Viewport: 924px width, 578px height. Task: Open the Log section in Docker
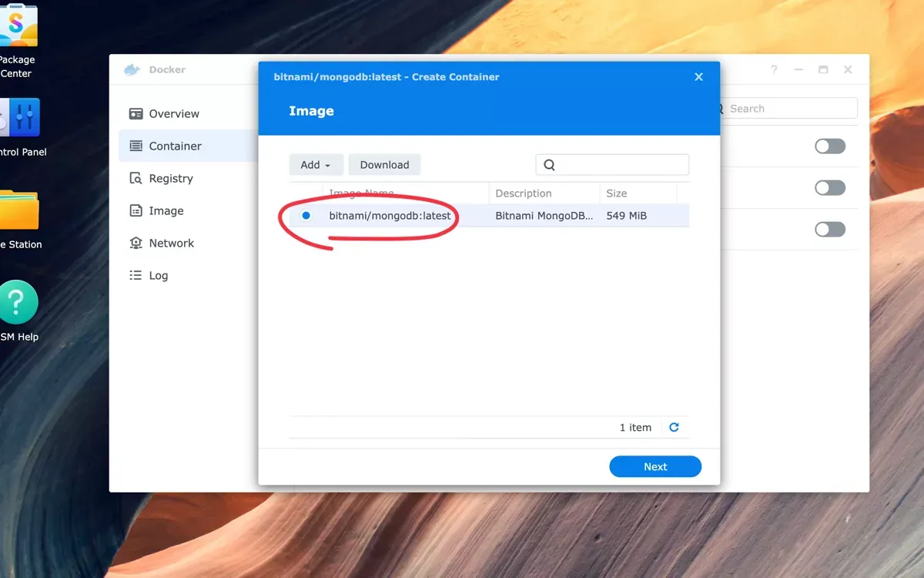[x=149, y=276]
